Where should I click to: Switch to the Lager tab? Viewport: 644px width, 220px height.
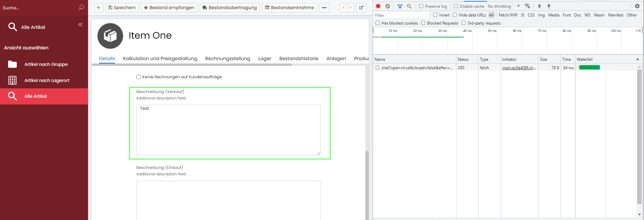point(265,58)
